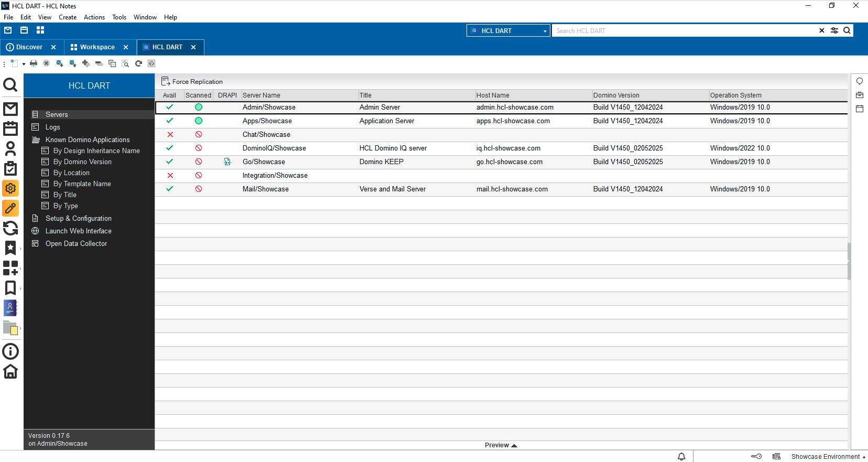
Task: Click the Receive mail toolbar icon
Action: click(x=60, y=63)
